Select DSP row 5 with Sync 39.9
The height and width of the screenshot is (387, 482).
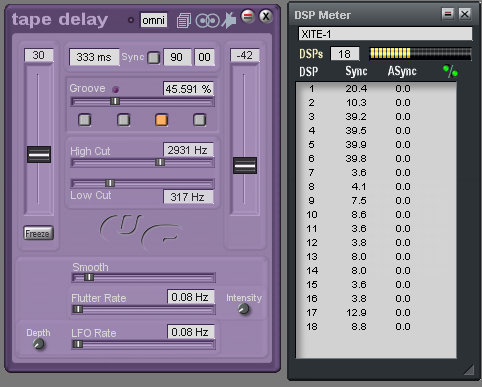(376, 145)
